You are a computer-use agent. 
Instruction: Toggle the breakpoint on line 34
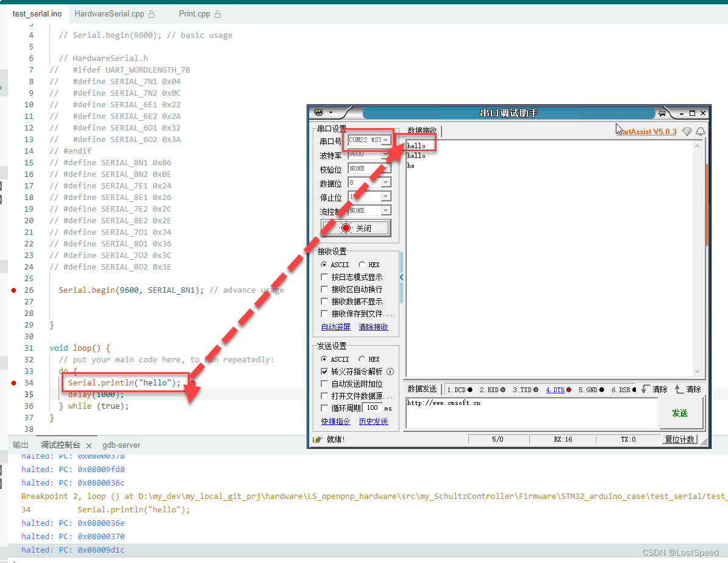[14, 383]
